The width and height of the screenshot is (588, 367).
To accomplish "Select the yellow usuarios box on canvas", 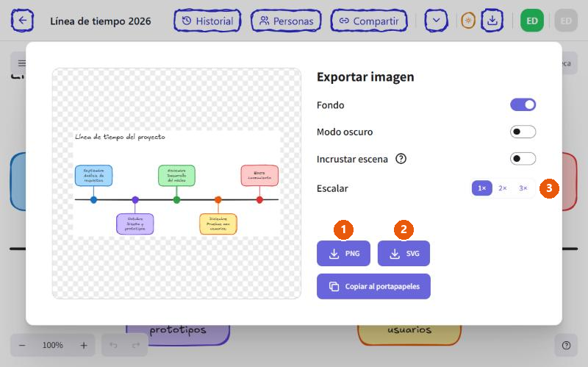I will point(409,334).
